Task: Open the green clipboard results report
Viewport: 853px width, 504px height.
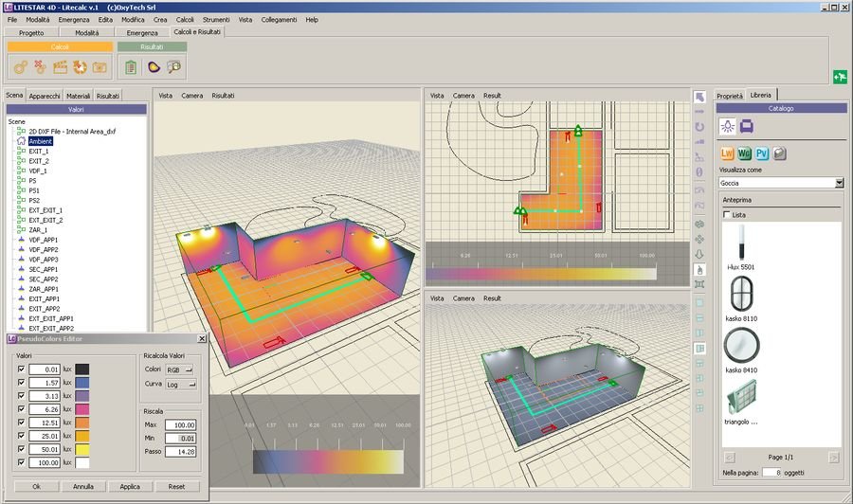Action: click(x=131, y=67)
